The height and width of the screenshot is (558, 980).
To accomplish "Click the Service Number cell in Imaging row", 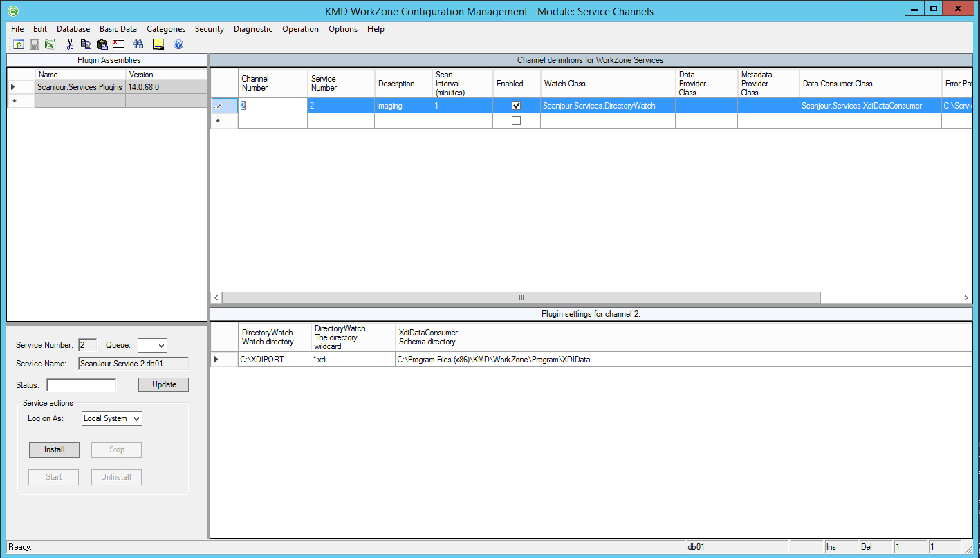I will (341, 106).
